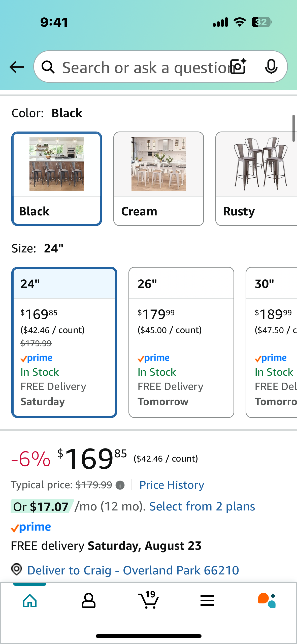Go to Home tab icon
Viewport: 297px width, 644px height.
[x=30, y=601]
